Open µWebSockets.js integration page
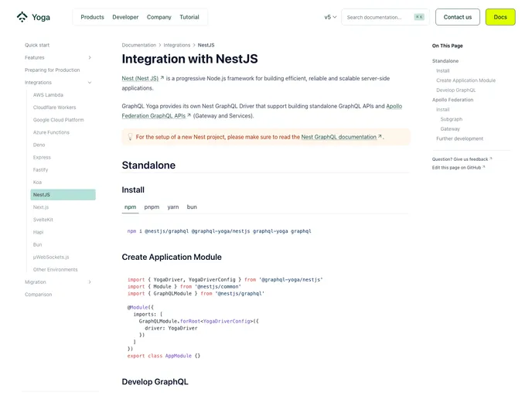This screenshot has width=532, height=396. click(x=51, y=258)
